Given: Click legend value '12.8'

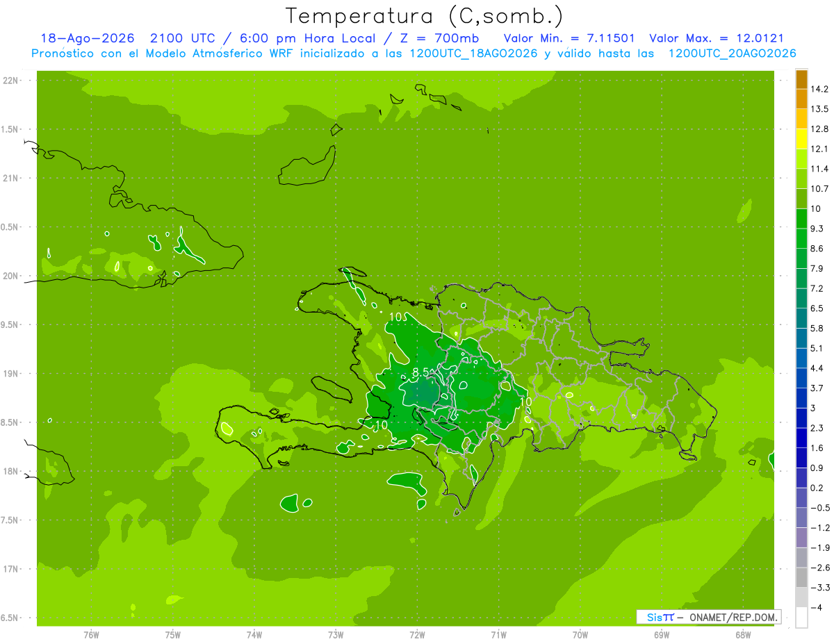Looking at the screenshot, I should (820, 129).
